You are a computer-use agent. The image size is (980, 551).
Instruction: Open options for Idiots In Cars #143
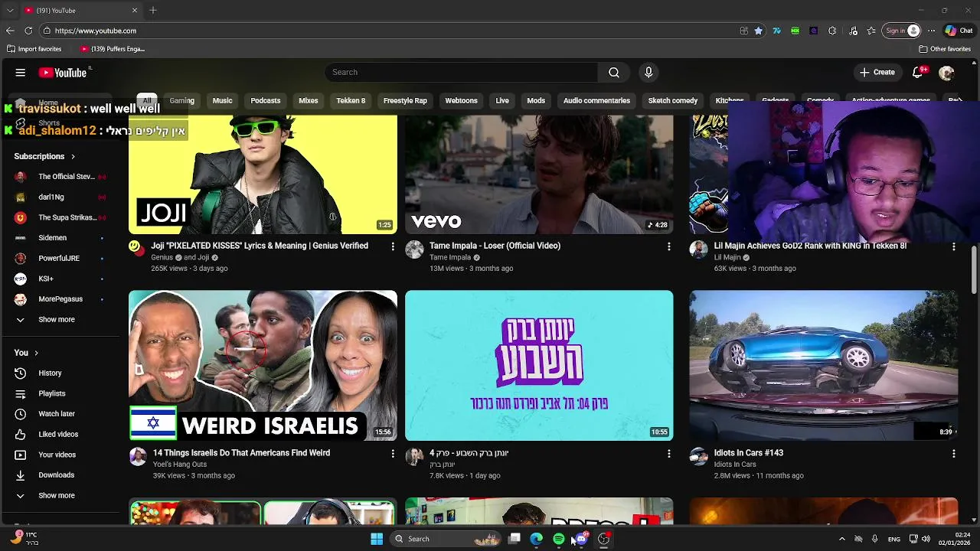pyautogui.click(x=953, y=454)
